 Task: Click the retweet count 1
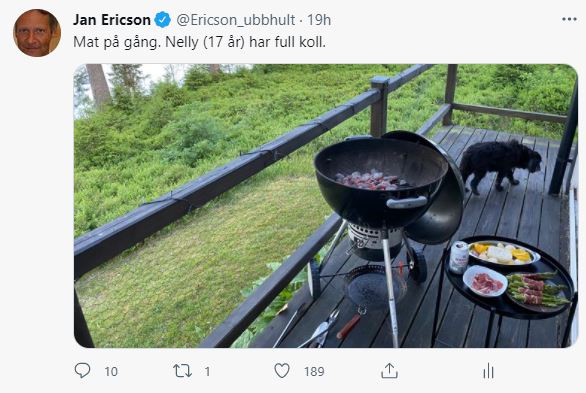[207, 371]
